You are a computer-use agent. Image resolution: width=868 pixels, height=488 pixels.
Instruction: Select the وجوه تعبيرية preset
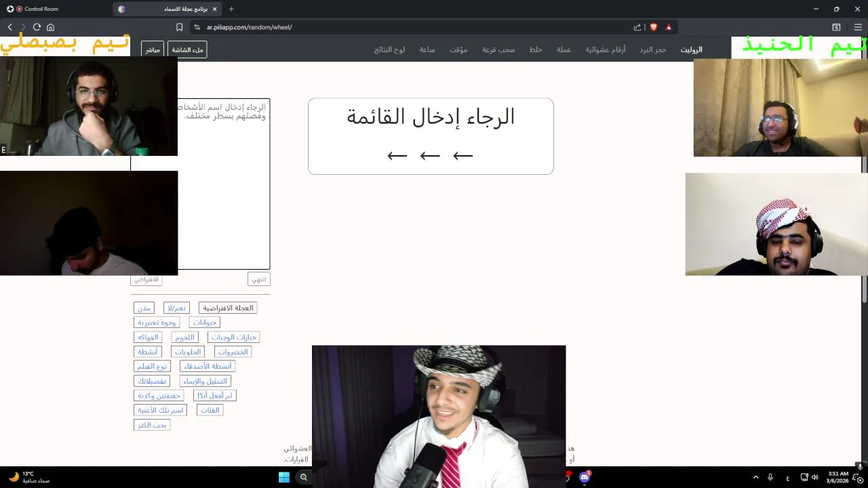(157, 323)
